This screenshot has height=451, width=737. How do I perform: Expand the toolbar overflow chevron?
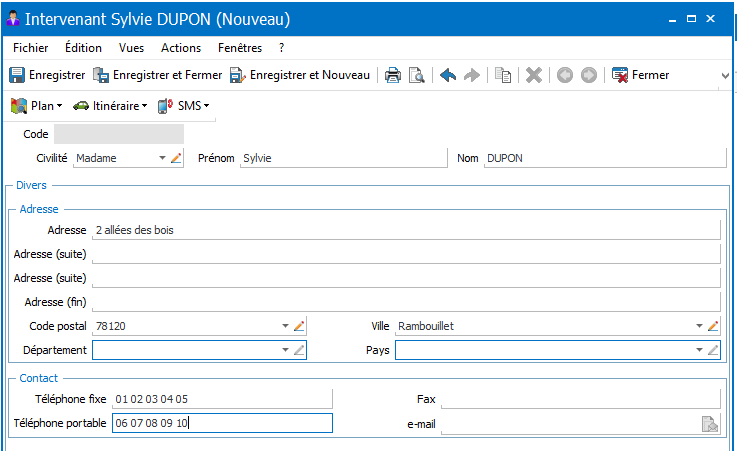point(725,76)
